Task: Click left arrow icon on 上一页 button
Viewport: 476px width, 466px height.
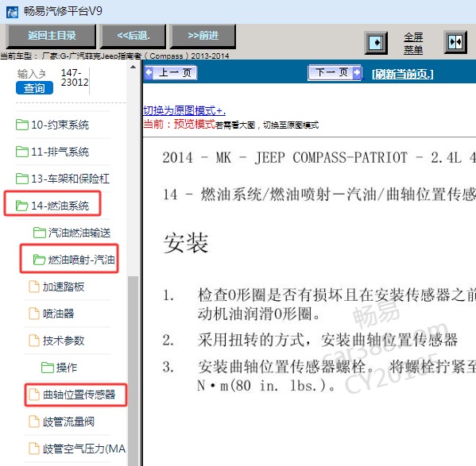Action: [149, 73]
